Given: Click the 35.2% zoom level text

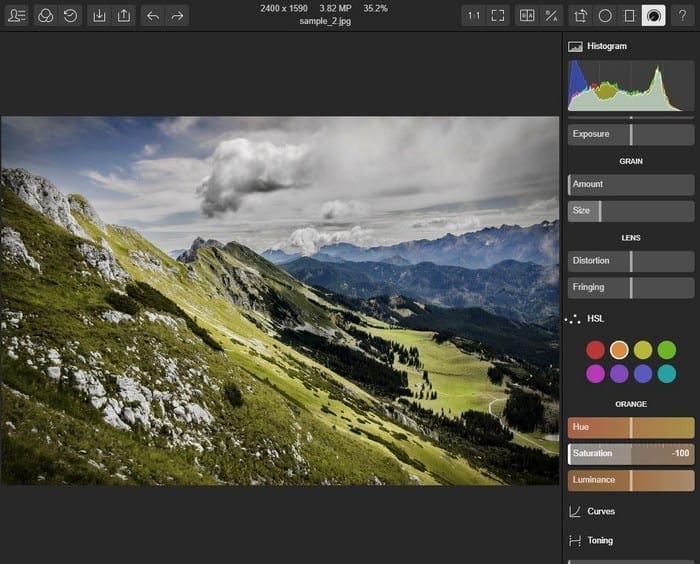Looking at the screenshot, I should (375, 8).
